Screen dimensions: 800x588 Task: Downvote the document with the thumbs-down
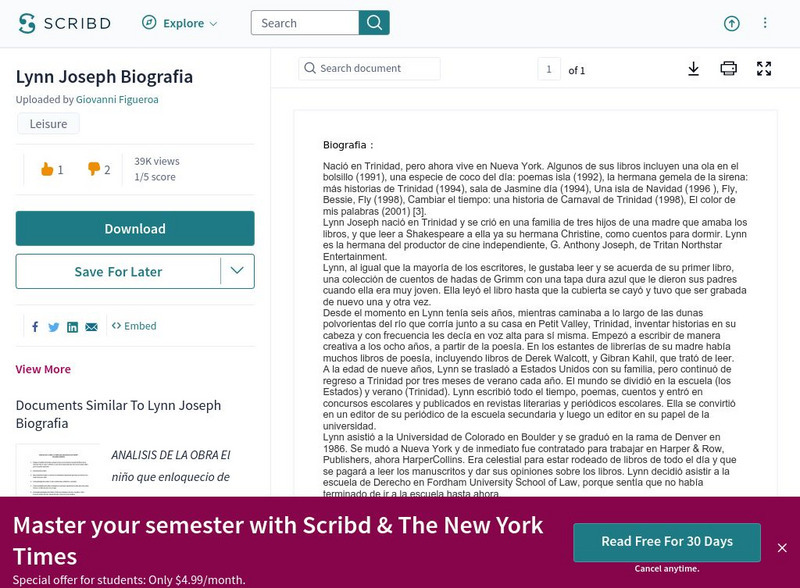click(x=91, y=169)
